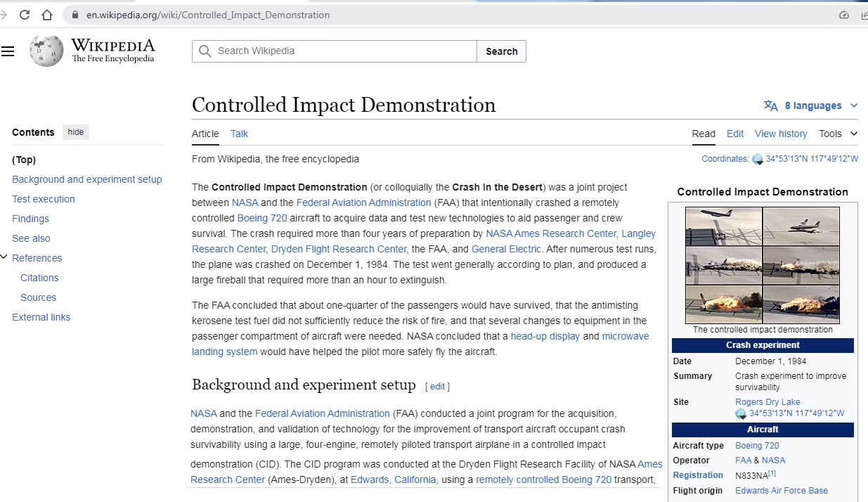The height and width of the screenshot is (502, 868).
Task: Go to Test execution in the contents
Action: click(44, 199)
